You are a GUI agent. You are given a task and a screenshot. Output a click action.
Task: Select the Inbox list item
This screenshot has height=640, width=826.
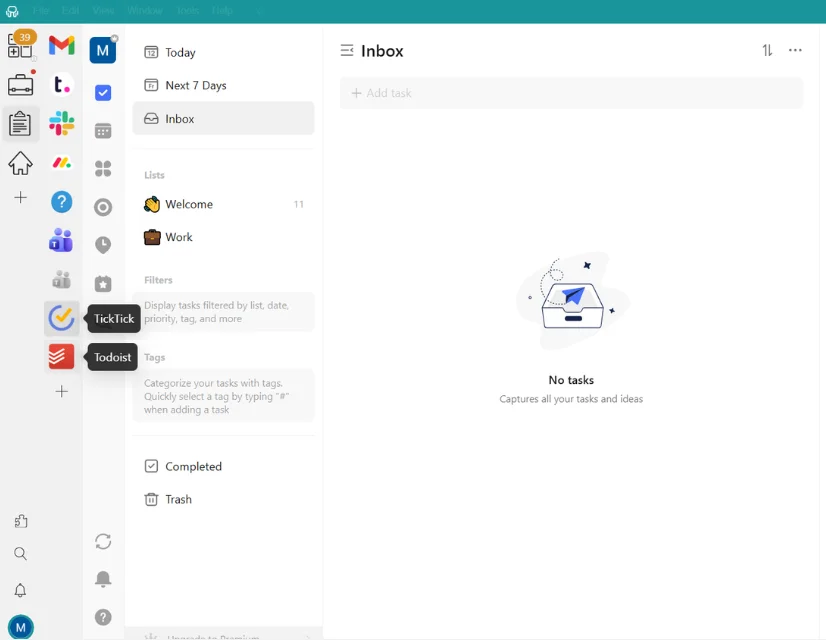coord(223,119)
